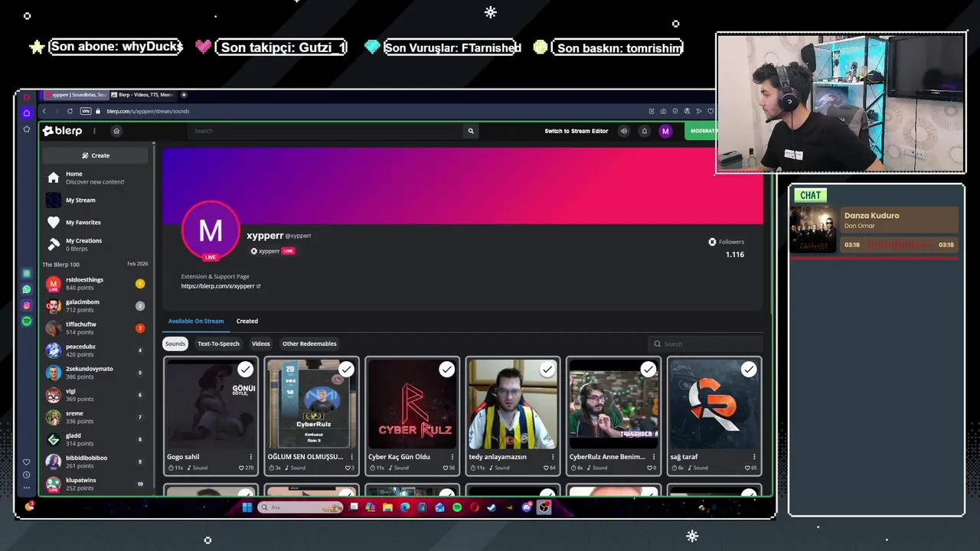Open Steam from the taskbar

pos(492,507)
